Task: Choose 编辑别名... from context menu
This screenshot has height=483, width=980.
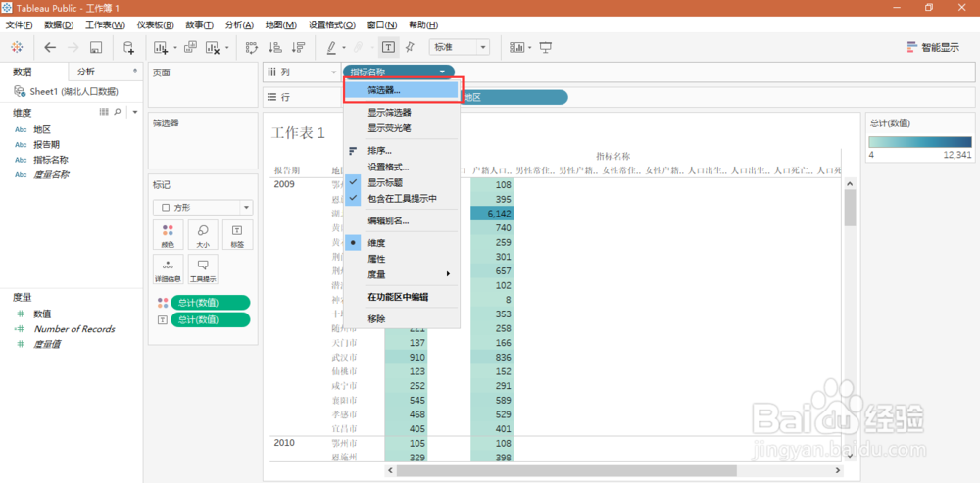Action: click(x=402, y=220)
